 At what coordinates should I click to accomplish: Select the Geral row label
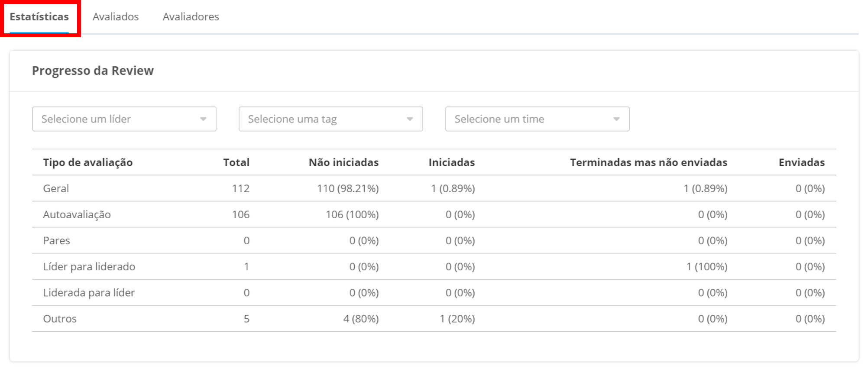pyautogui.click(x=56, y=188)
